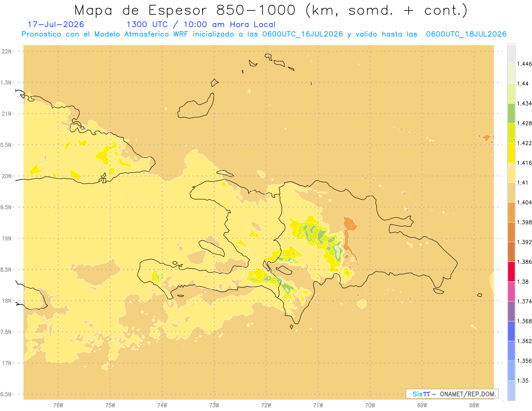Click the longitude label '74W'
Viewport: 532px width, 411px height.
click(x=162, y=405)
